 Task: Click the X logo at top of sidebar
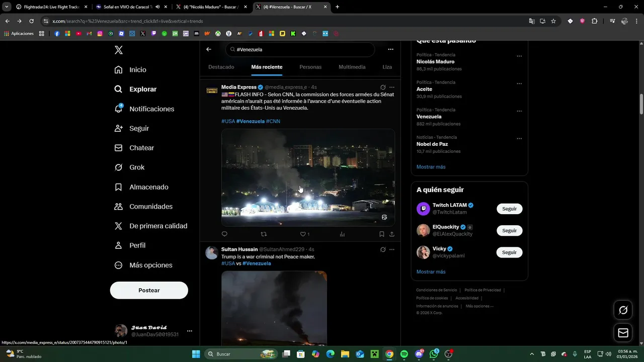click(x=119, y=50)
